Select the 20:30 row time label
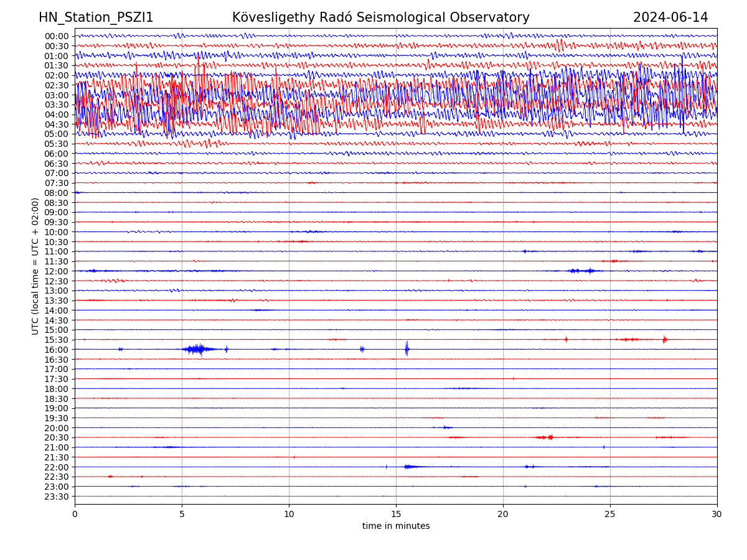This screenshot has width=747, height=560. click(x=57, y=437)
